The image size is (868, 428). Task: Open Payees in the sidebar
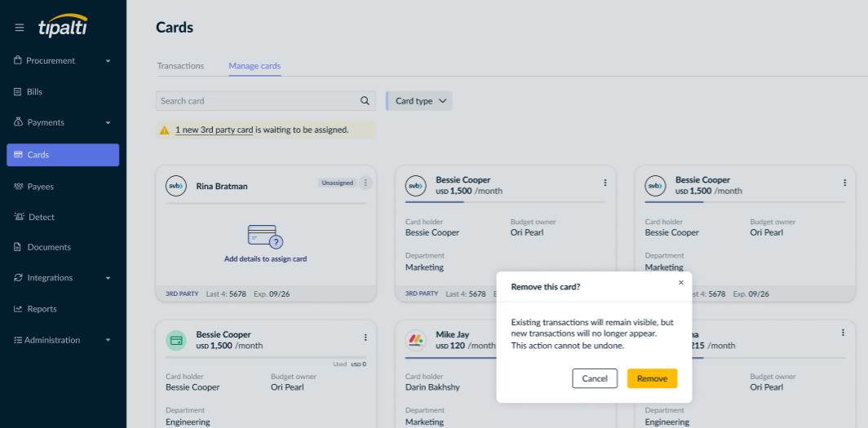click(41, 187)
